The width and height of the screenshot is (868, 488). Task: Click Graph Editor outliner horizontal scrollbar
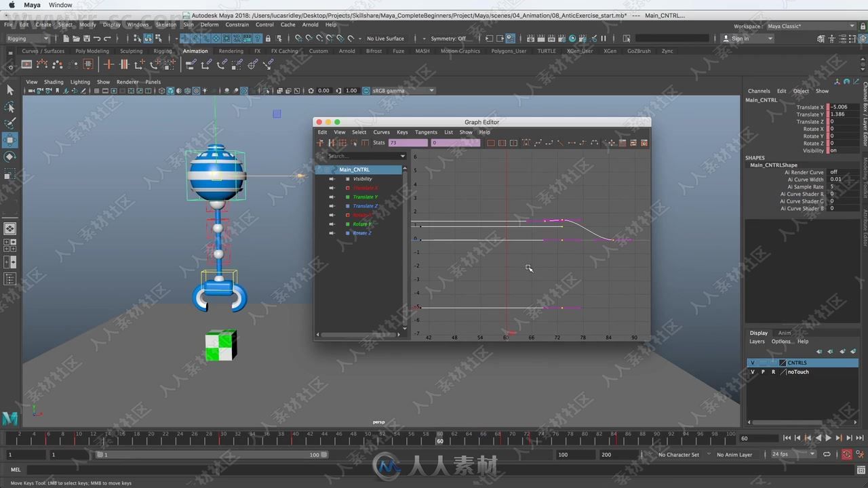pos(359,334)
